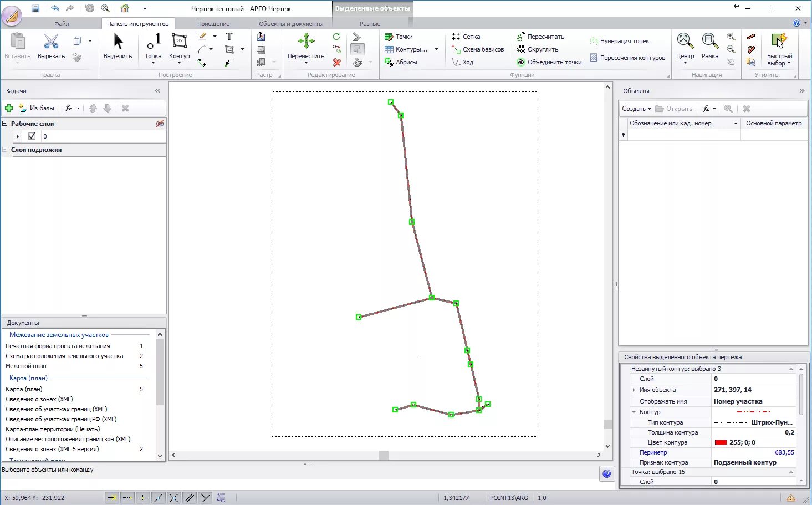This screenshot has height=505, width=812.
Task: Toggle hidden-eye icon on Рабочие слои
Action: point(160,124)
